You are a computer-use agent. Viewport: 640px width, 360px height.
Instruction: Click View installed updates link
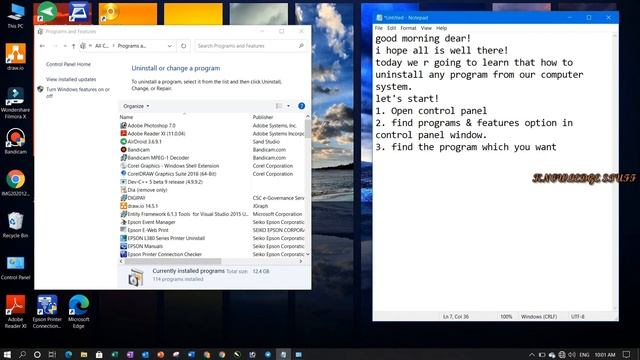(71, 79)
